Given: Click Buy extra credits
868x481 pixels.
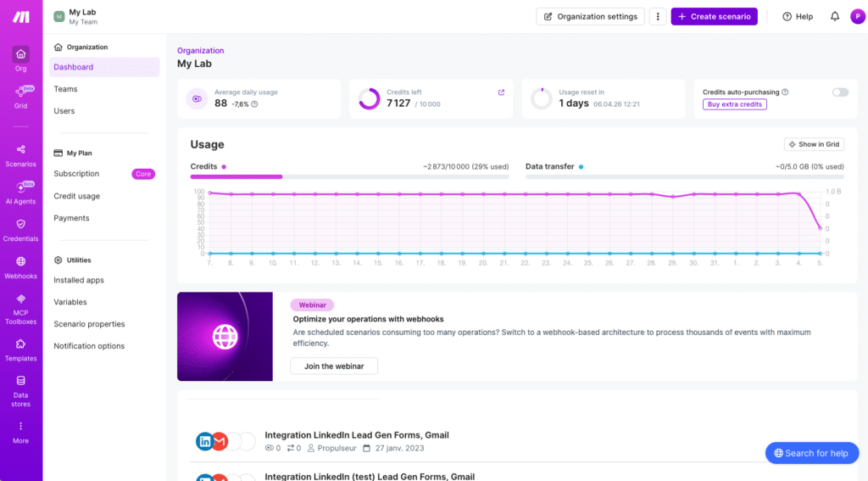Looking at the screenshot, I should [735, 104].
